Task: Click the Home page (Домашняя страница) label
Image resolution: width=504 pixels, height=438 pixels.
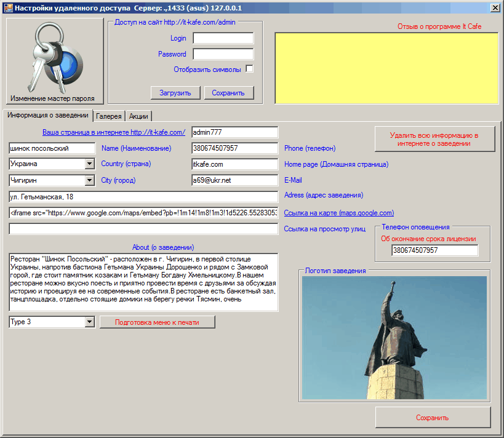Action: (336, 164)
